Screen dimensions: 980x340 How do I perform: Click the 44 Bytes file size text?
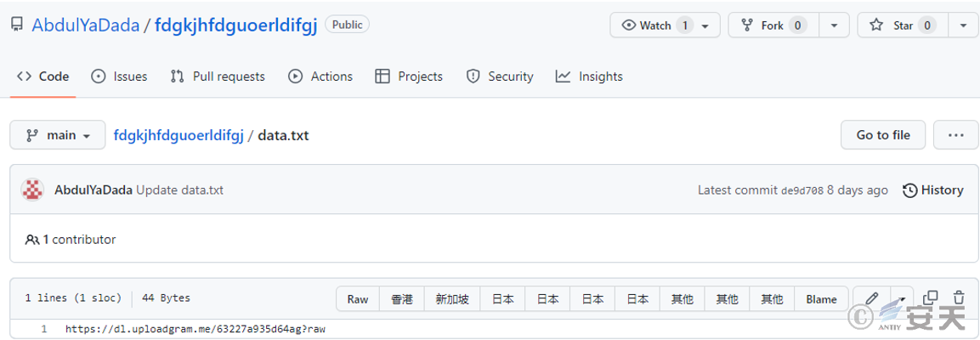coord(166,298)
